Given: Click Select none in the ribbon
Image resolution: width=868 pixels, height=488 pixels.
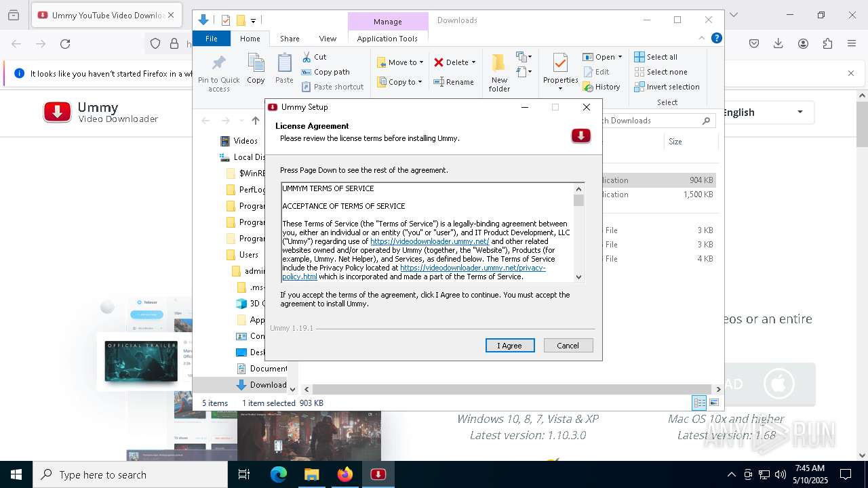Looking at the screenshot, I should pos(660,72).
